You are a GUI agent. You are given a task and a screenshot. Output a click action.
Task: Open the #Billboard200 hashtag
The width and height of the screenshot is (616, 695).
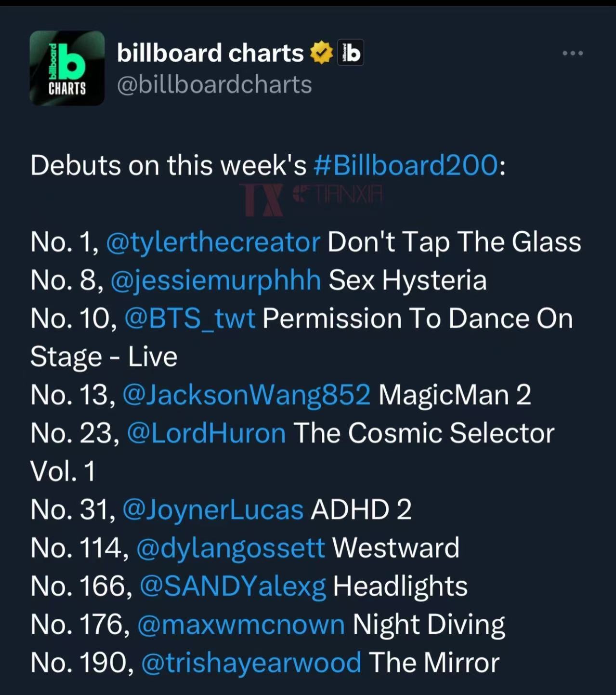406,165
